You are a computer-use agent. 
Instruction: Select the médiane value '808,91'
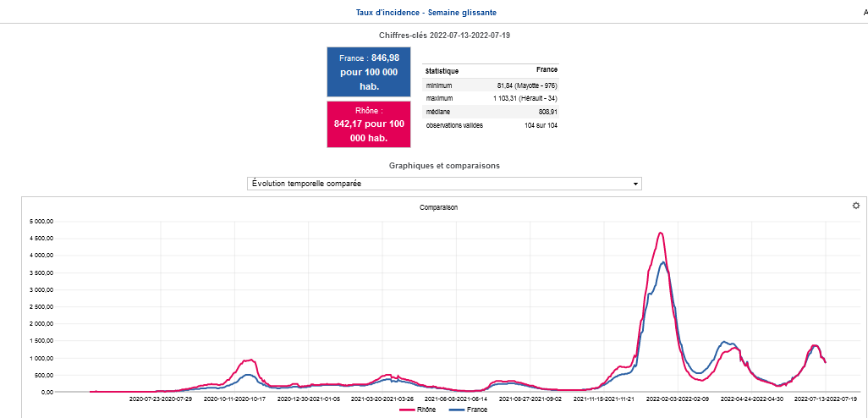(547, 112)
